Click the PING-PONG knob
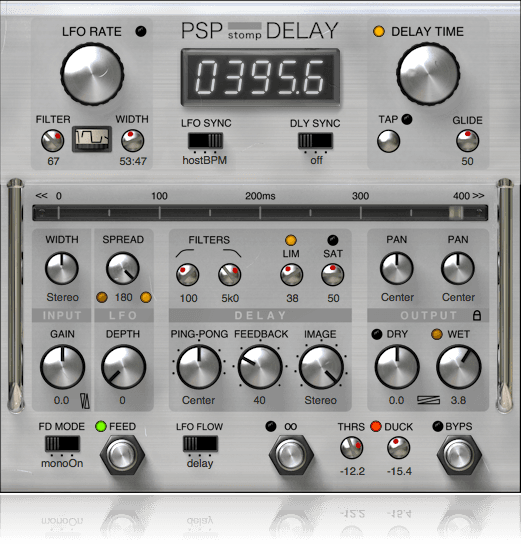Image resolution: width=521 pixels, height=544 pixels. tap(199, 367)
